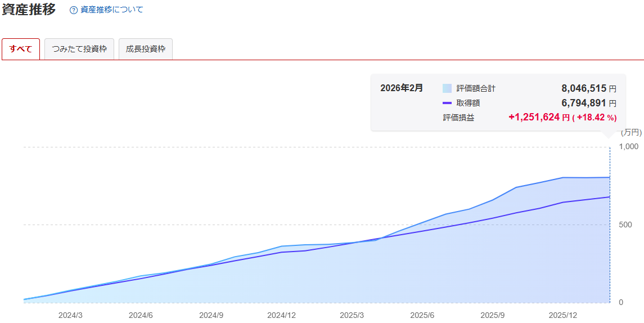Click the 2024/6 x-axis label
The width and height of the screenshot is (644, 323).
pyautogui.click(x=141, y=315)
